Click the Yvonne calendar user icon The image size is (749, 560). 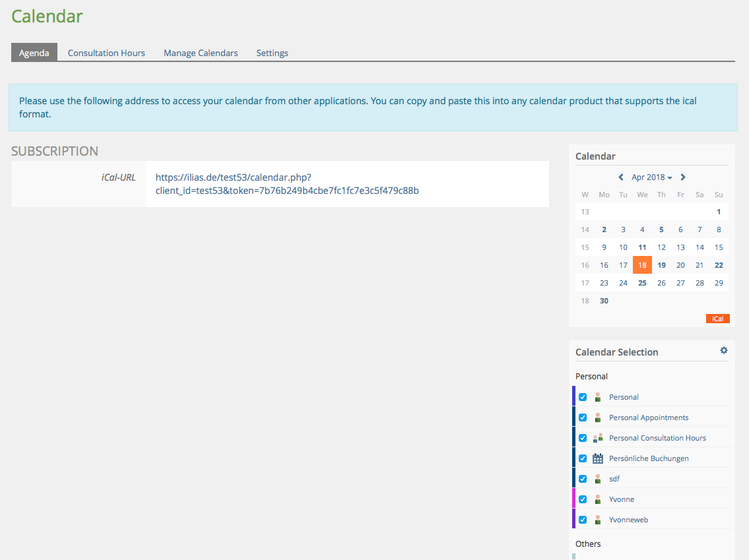598,499
